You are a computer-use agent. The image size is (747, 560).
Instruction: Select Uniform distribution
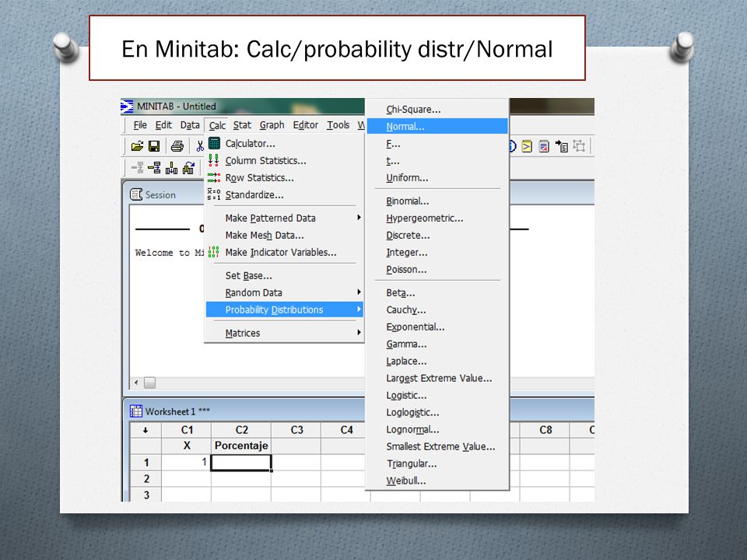click(437, 178)
